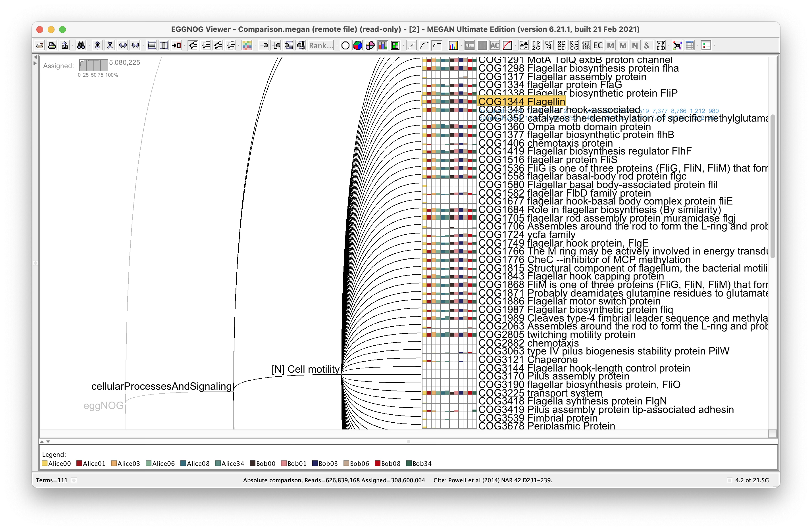Open the KEGG viewer toolbar icon

574,45
